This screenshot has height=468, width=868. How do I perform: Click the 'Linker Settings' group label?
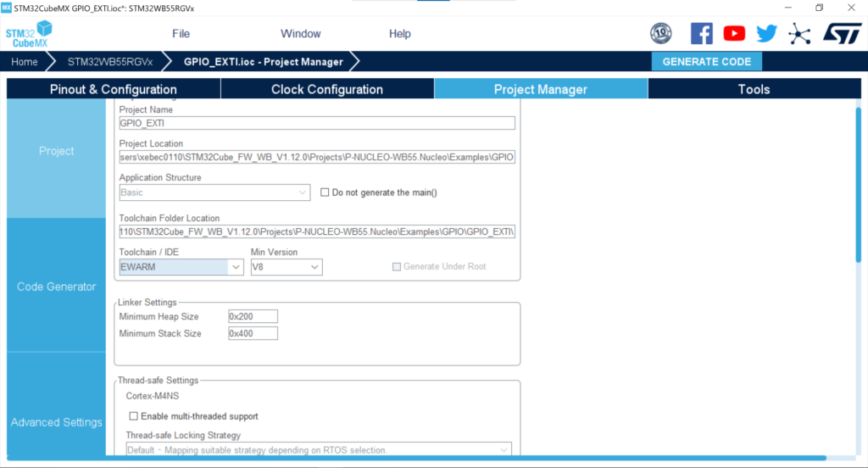pyautogui.click(x=147, y=302)
